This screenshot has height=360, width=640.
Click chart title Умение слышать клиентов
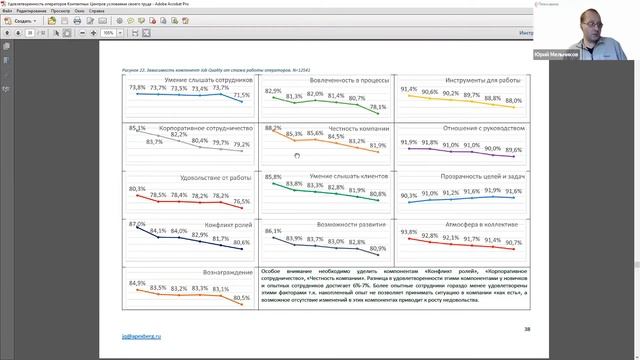(x=349, y=176)
